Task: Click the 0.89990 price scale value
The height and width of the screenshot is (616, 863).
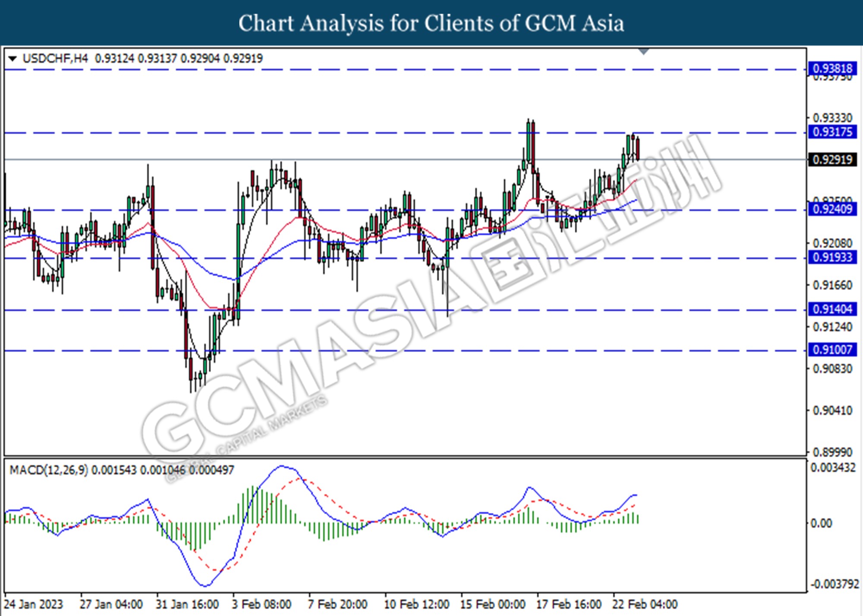Action: [x=833, y=452]
